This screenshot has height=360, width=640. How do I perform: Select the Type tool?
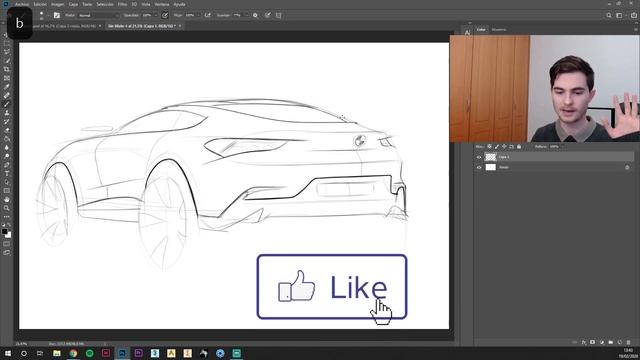pyautogui.click(x=7, y=173)
